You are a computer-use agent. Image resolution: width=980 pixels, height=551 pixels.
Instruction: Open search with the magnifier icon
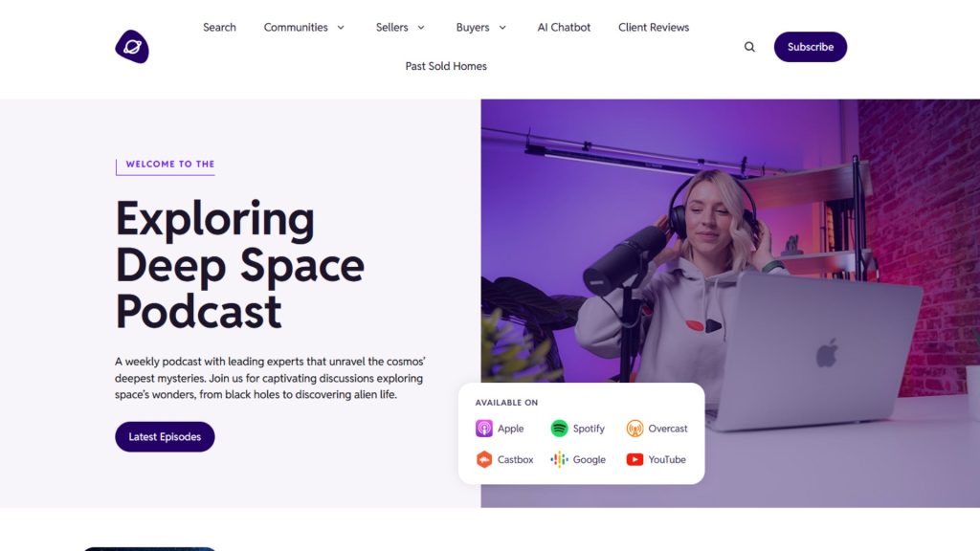(749, 47)
